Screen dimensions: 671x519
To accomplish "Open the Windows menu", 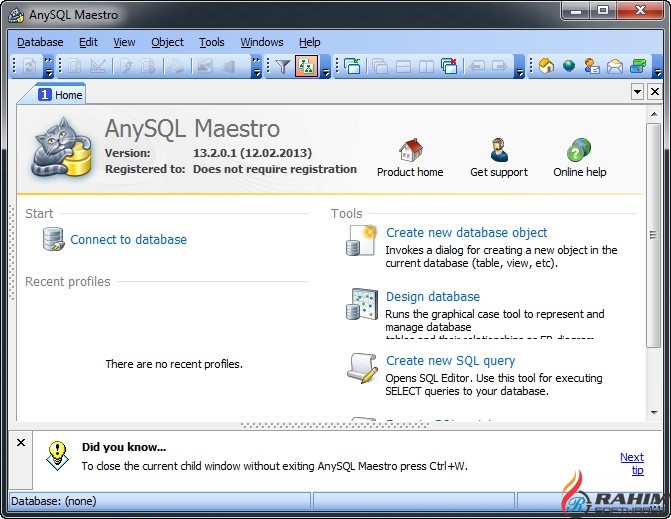I will coord(261,42).
